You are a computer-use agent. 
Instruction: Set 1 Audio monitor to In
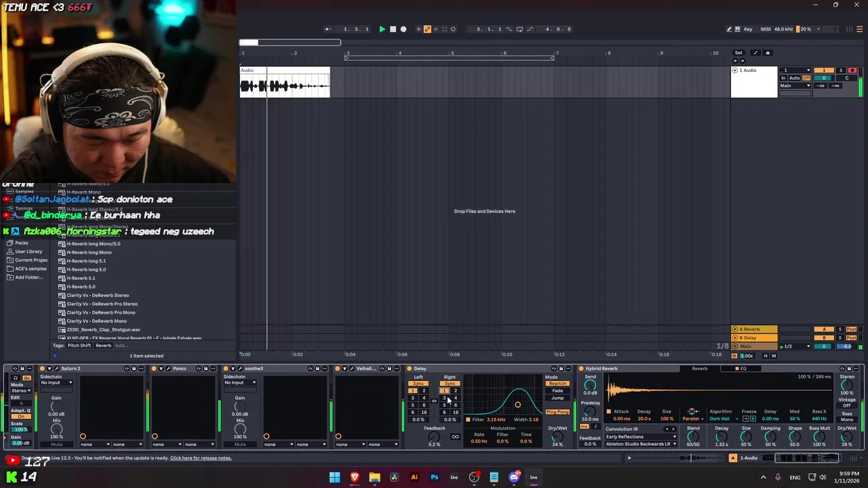[783, 78]
